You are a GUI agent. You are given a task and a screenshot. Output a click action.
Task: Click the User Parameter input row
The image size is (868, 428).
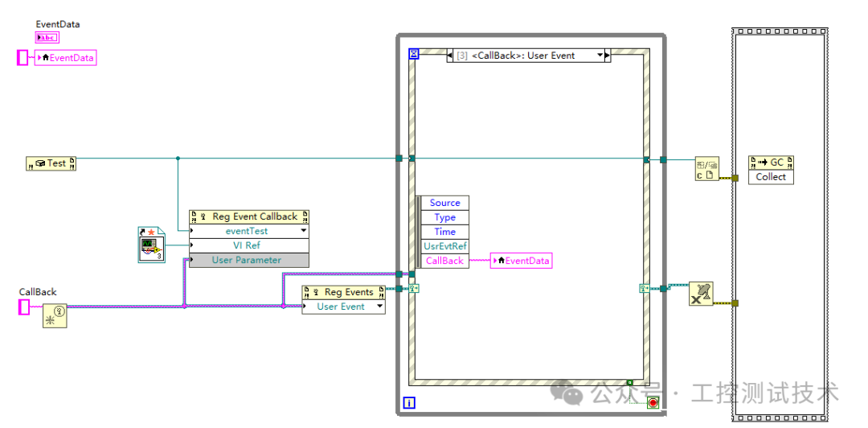click(x=247, y=260)
